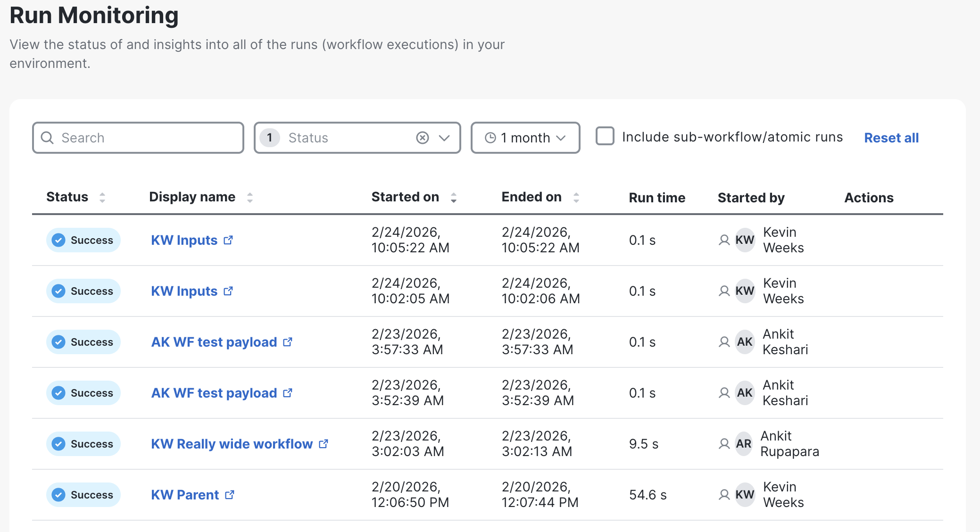Screen dimensions: 980x532
Task: Clear the Status filter with x icon
Action: 423,138
